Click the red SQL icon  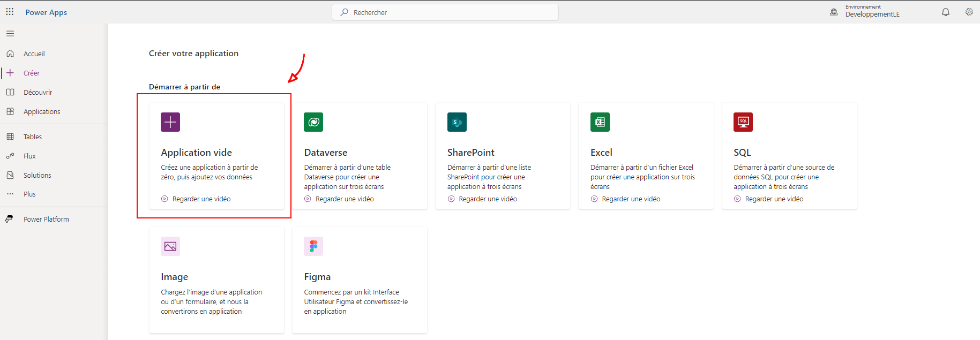point(743,122)
